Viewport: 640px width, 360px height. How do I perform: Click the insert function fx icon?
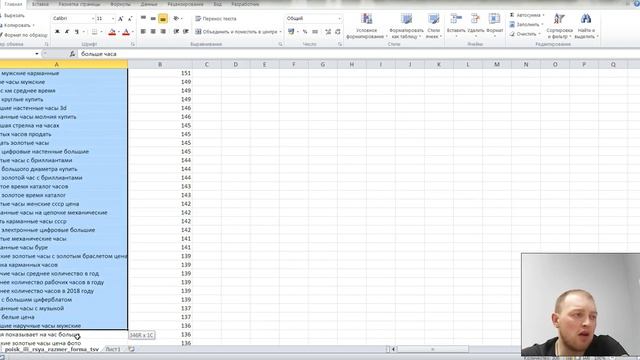tap(72, 54)
